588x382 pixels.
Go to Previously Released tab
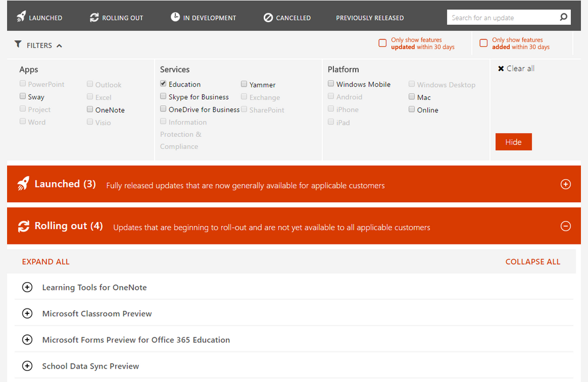coord(370,18)
